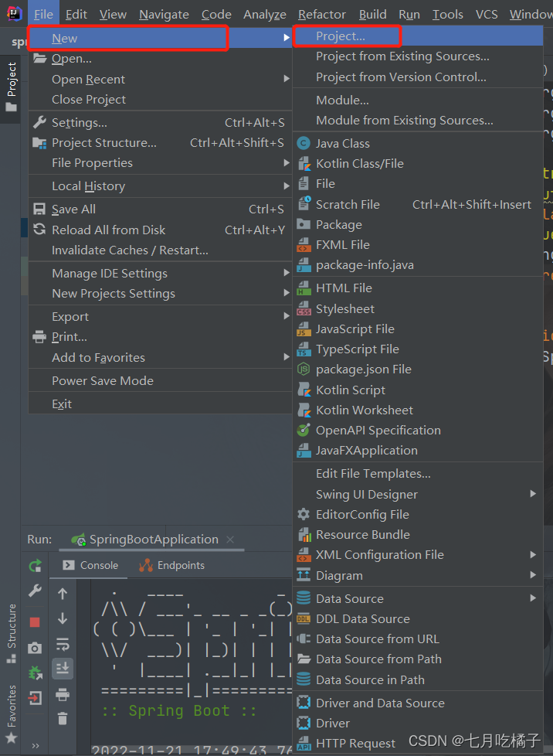Image resolution: width=553 pixels, height=756 pixels.
Task: Create a new JavaScript File
Action: click(418, 329)
